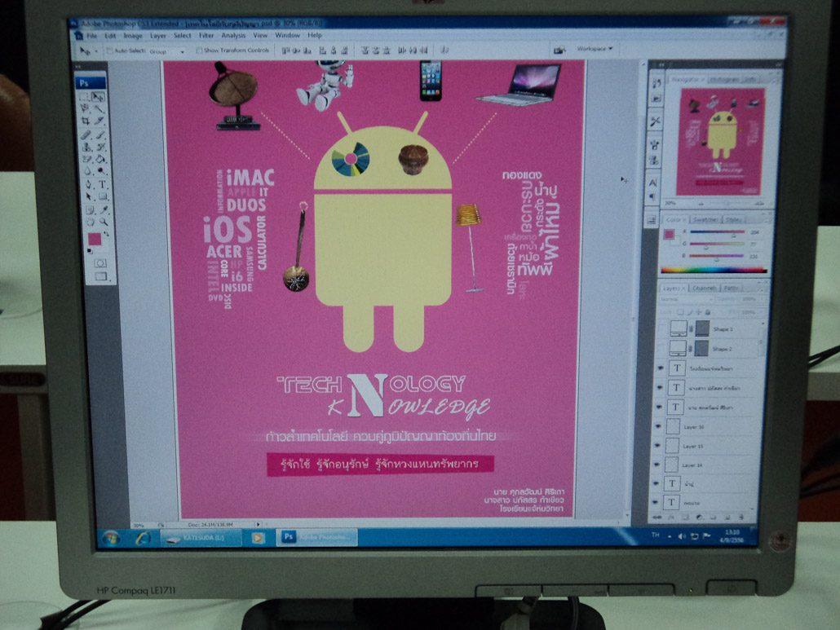Click the Navigator poster thumbnail

coord(721,142)
